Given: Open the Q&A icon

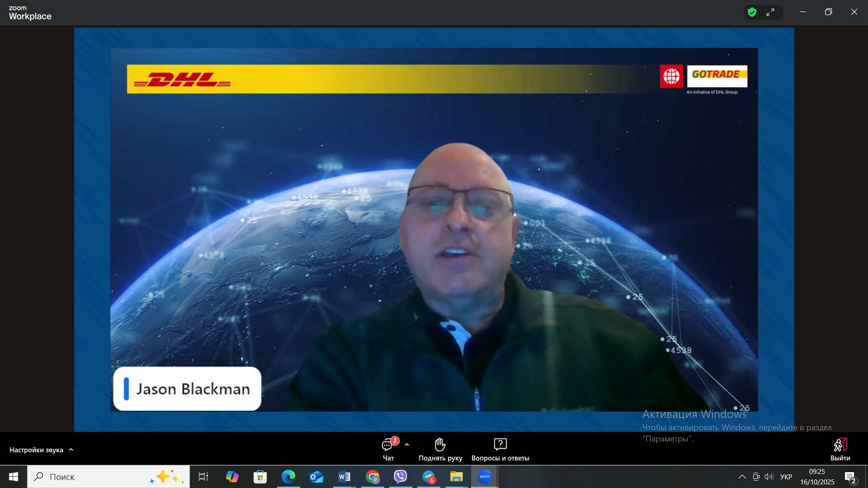Looking at the screenshot, I should pyautogui.click(x=500, y=445).
